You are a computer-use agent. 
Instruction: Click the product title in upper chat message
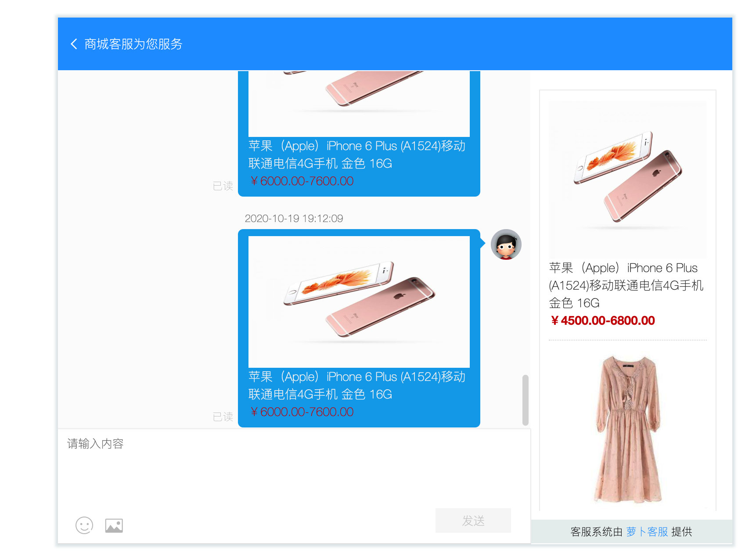[357, 154]
